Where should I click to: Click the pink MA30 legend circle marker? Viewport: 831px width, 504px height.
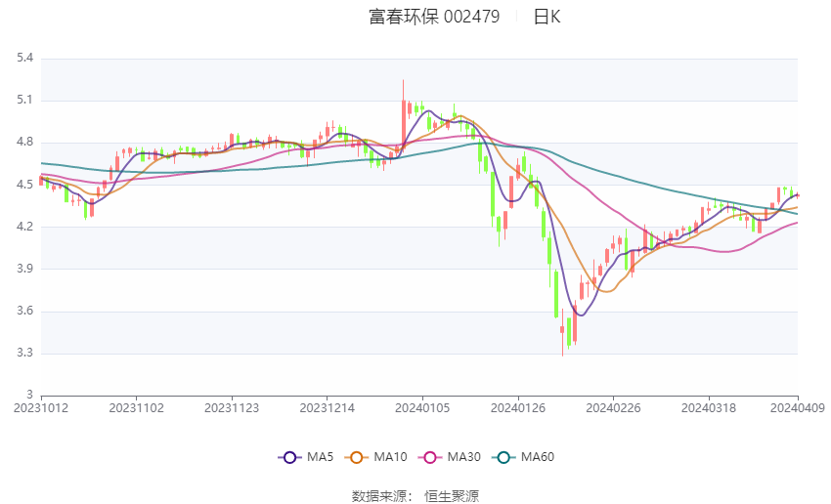(427, 457)
